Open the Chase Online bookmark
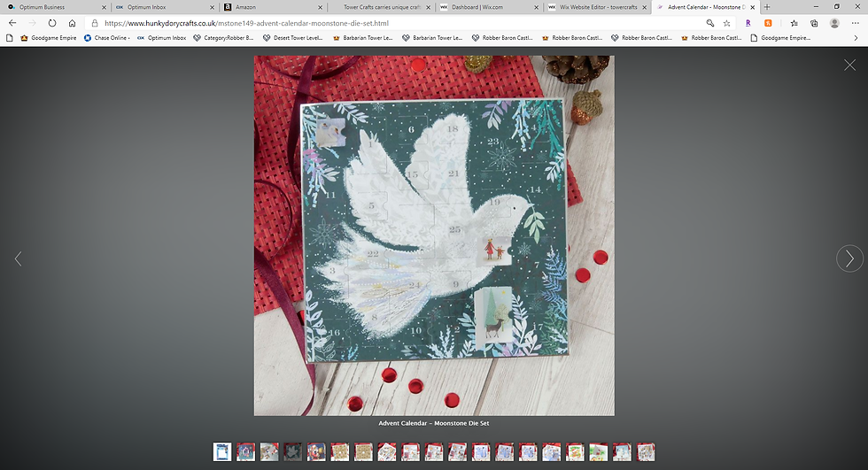The height and width of the screenshot is (470, 868). [107, 38]
